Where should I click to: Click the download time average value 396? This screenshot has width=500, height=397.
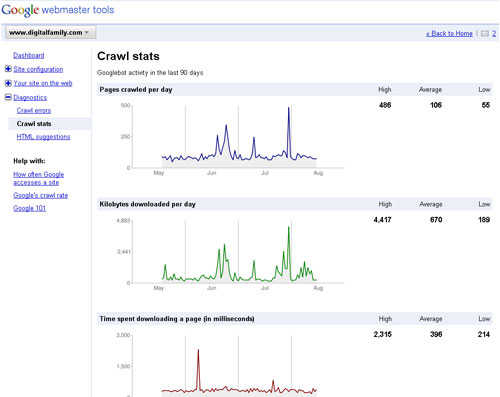[x=436, y=334]
